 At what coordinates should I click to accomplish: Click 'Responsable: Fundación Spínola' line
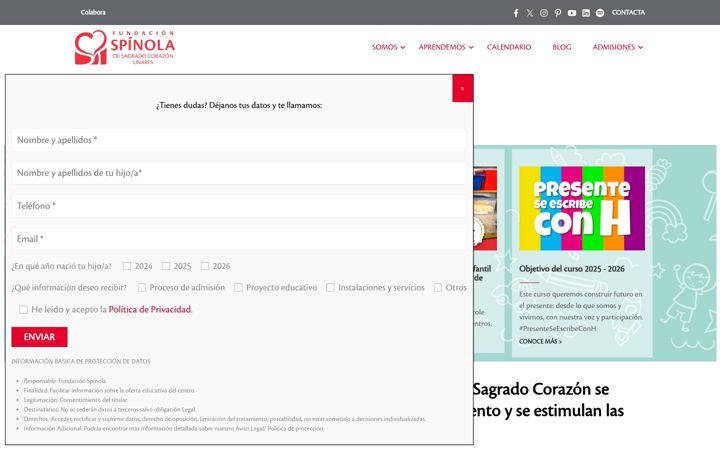65,381
